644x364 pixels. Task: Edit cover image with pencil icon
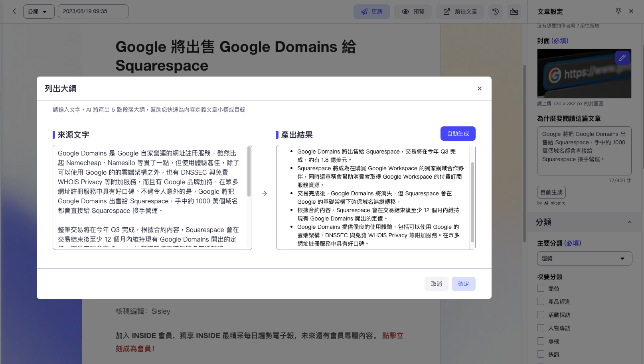tap(622, 58)
